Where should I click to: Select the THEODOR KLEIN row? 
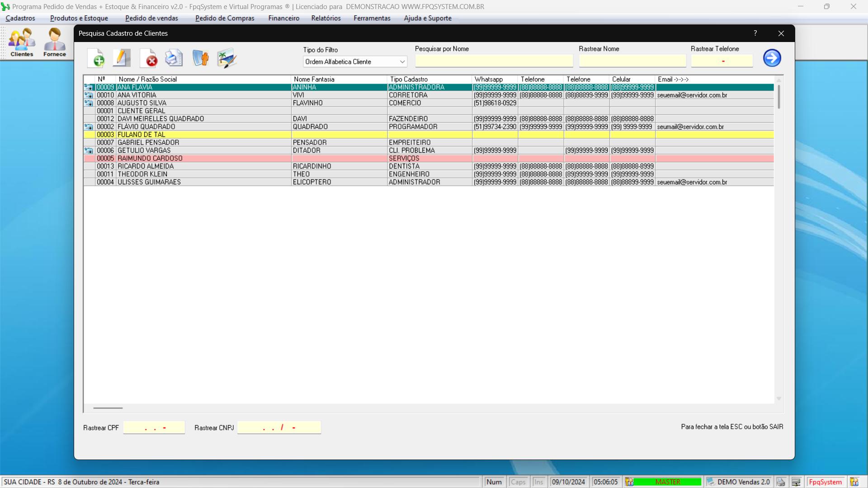click(429, 174)
